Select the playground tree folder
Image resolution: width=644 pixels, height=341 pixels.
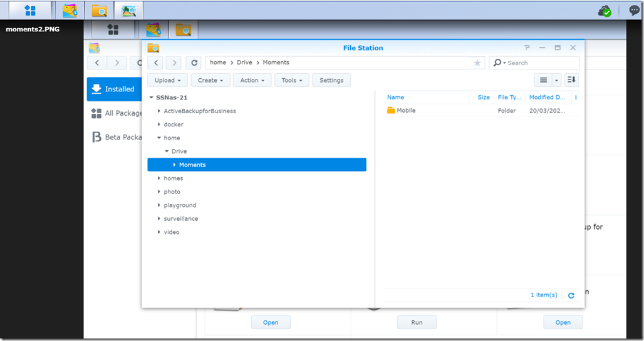coord(180,205)
